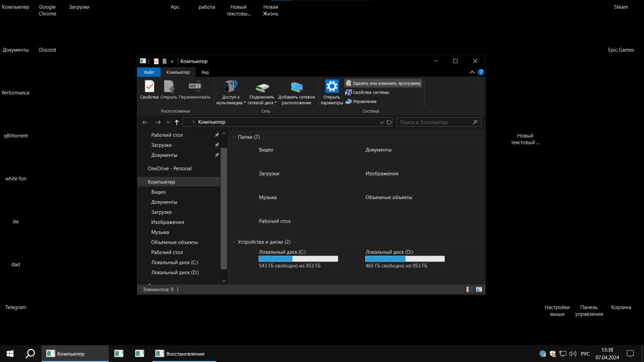Select the Компьютер ribbon tab

[x=178, y=72]
